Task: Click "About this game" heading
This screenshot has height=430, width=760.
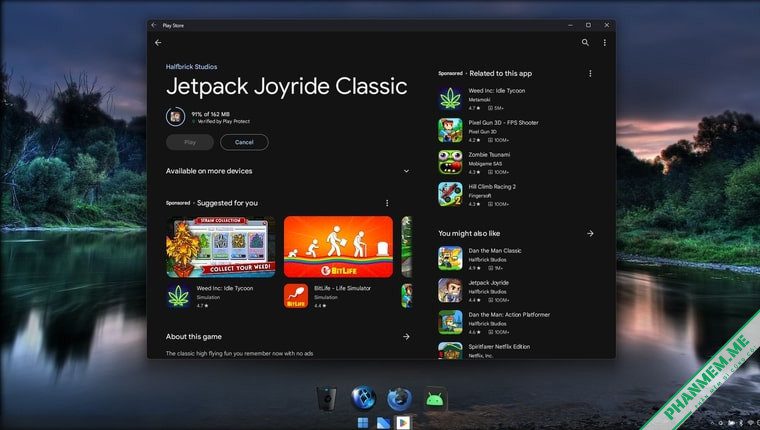Action: pyautogui.click(x=194, y=336)
